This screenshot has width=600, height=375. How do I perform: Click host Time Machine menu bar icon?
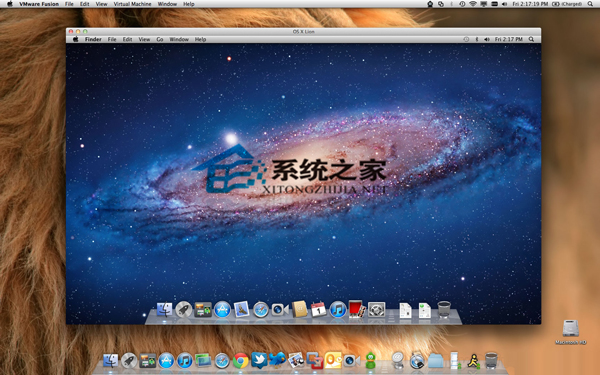point(462,4)
